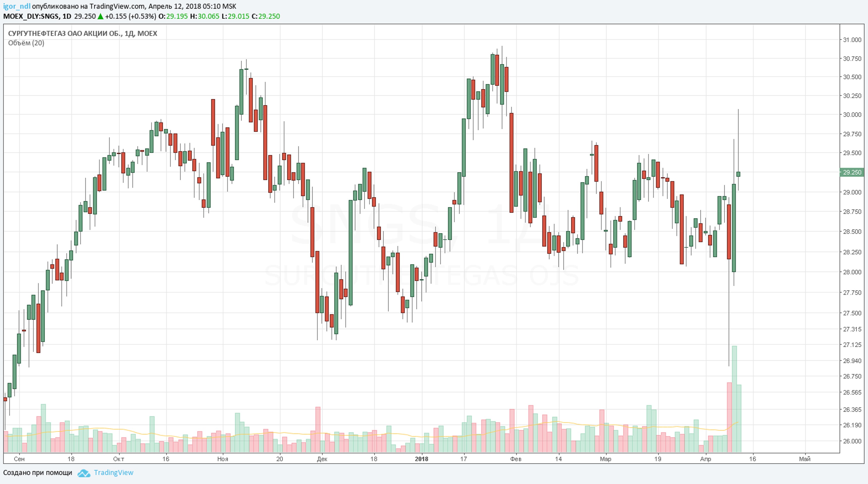
Task: Open the TradingView link at bottom
Action: click(113, 473)
